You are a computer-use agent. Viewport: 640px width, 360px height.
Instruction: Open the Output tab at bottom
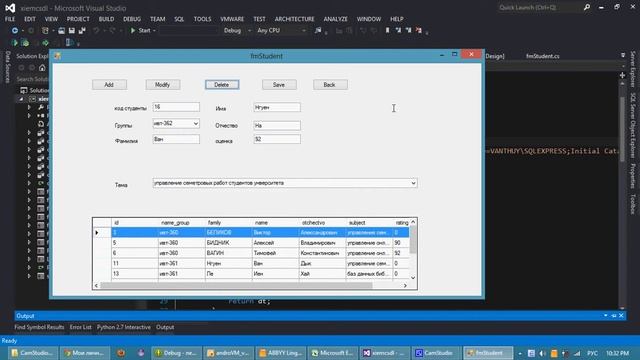[x=165, y=327]
